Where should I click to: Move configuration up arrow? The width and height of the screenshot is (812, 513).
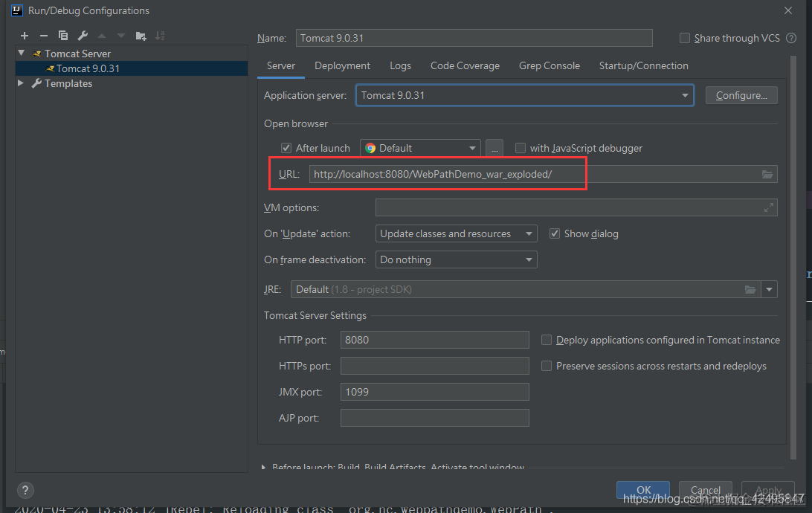(102, 36)
